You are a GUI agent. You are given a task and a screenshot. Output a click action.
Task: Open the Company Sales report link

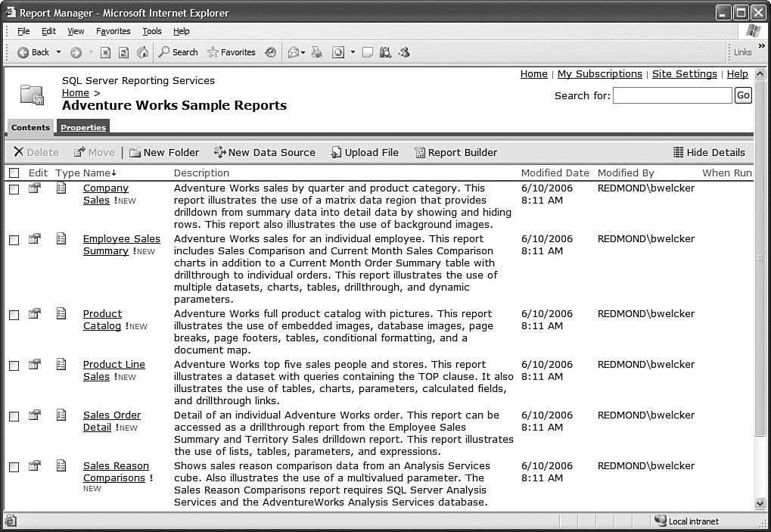tap(106, 194)
